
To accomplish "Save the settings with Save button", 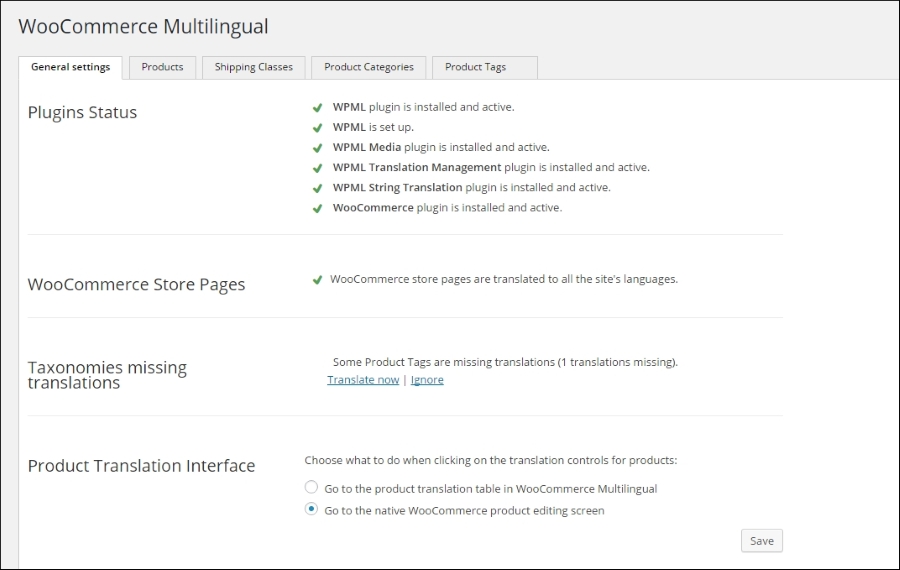I will click(762, 541).
